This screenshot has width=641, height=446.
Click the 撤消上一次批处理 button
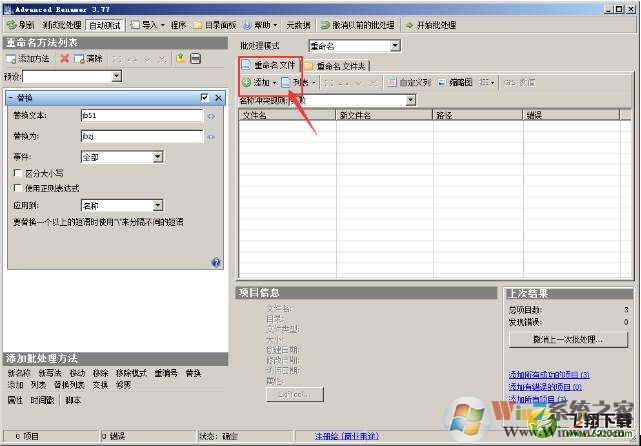click(x=568, y=340)
